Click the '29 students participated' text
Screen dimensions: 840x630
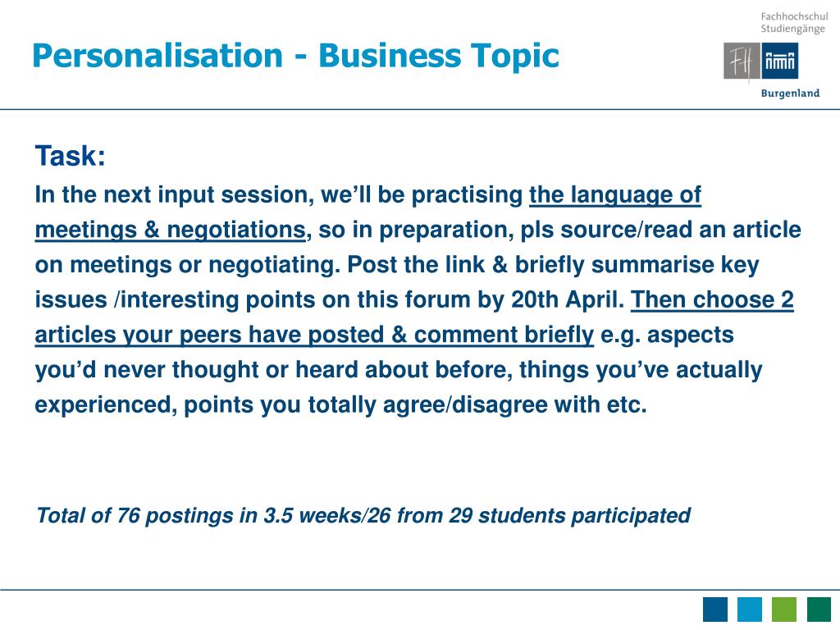(x=569, y=515)
